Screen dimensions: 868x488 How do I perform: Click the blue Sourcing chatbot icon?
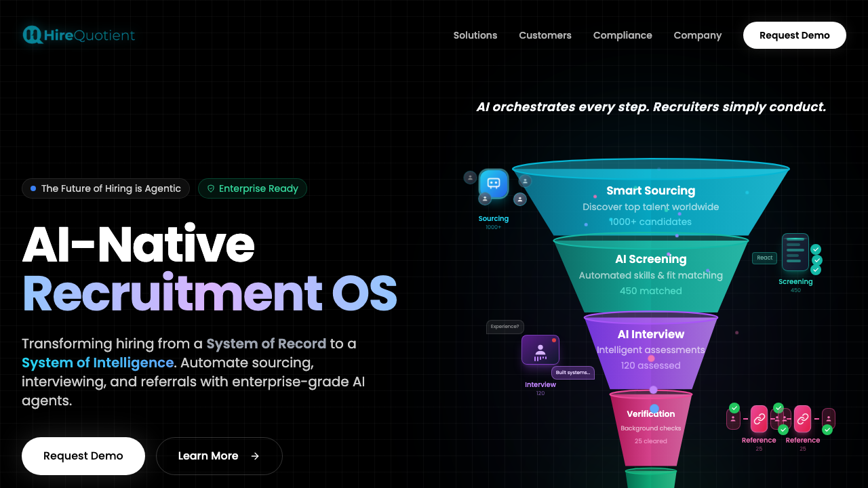[494, 184]
